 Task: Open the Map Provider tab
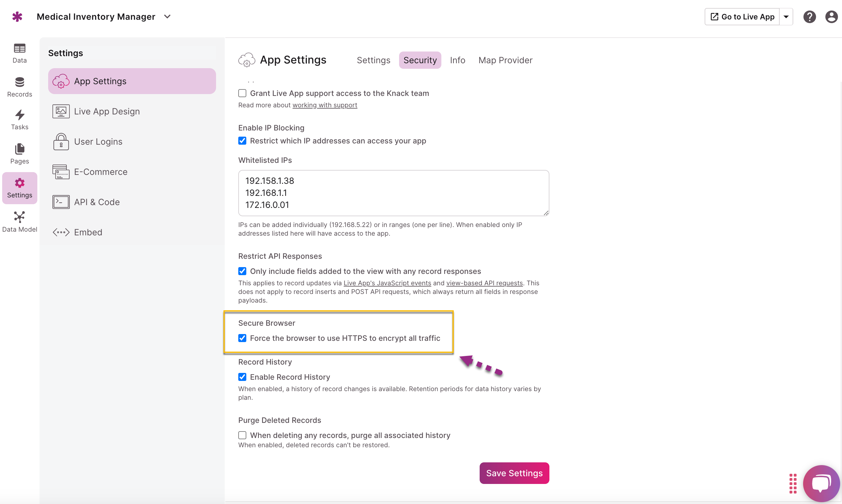tap(505, 60)
